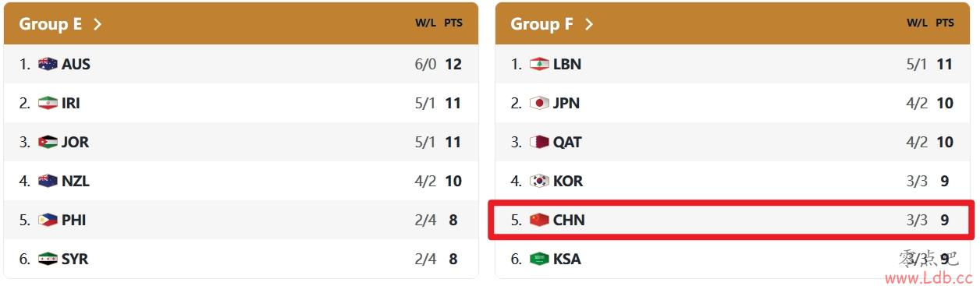Viewport: 980px width, 286px height.
Task: Expand Group F via its chevron arrow
Action: click(x=589, y=24)
